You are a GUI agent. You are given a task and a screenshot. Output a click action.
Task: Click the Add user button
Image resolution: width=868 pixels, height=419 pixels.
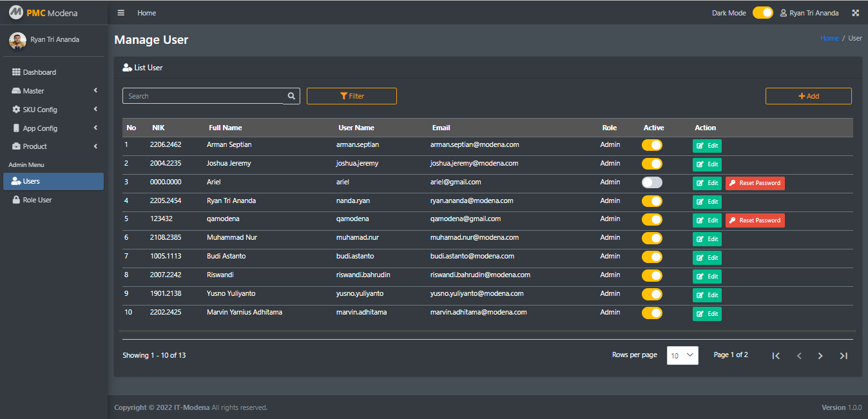809,96
